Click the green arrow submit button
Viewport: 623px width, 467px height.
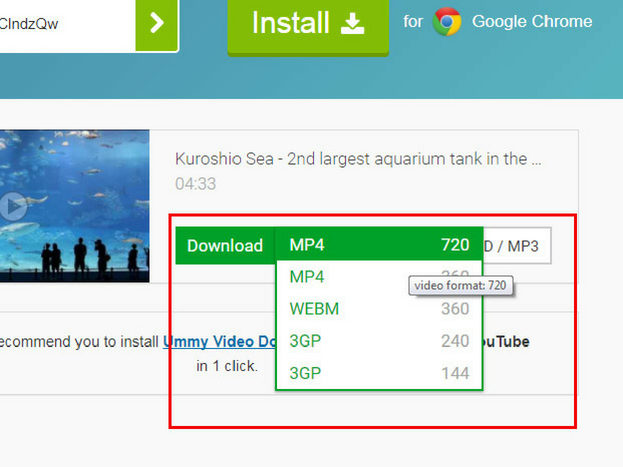(157, 24)
